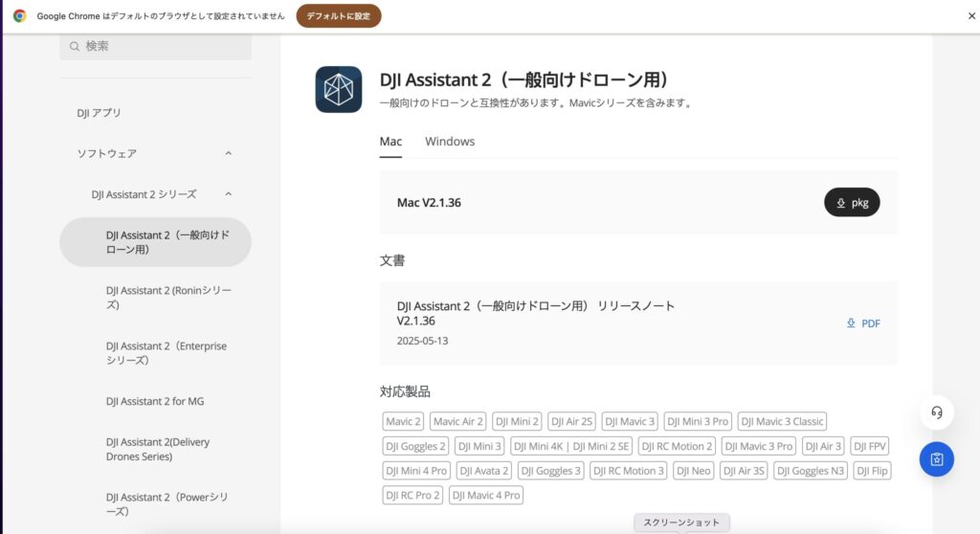Click the release notes title text

[536, 313]
